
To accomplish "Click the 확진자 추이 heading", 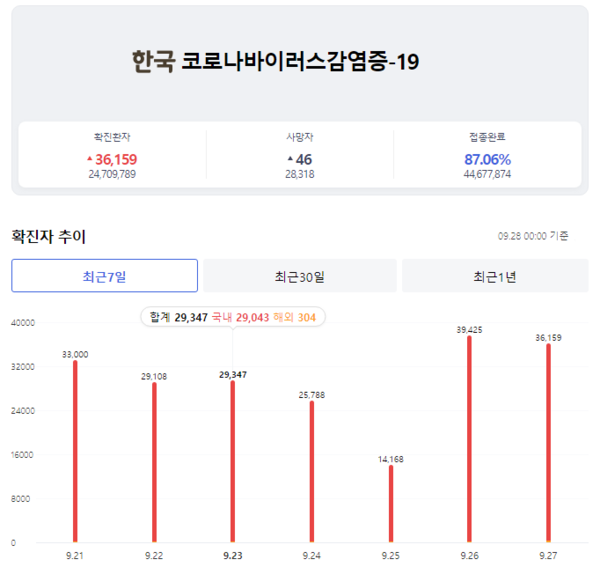I will coord(49,236).
